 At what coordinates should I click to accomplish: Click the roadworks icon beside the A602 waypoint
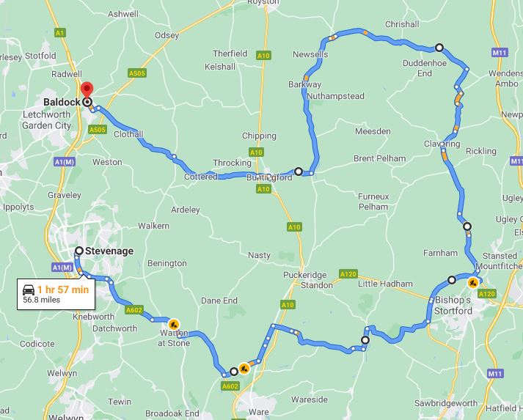244,369
